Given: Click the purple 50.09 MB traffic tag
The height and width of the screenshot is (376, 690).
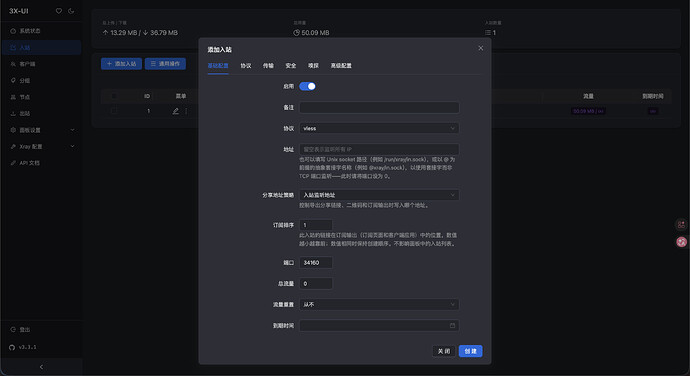Looking at the screenshot, I should (x=588, y=111).
